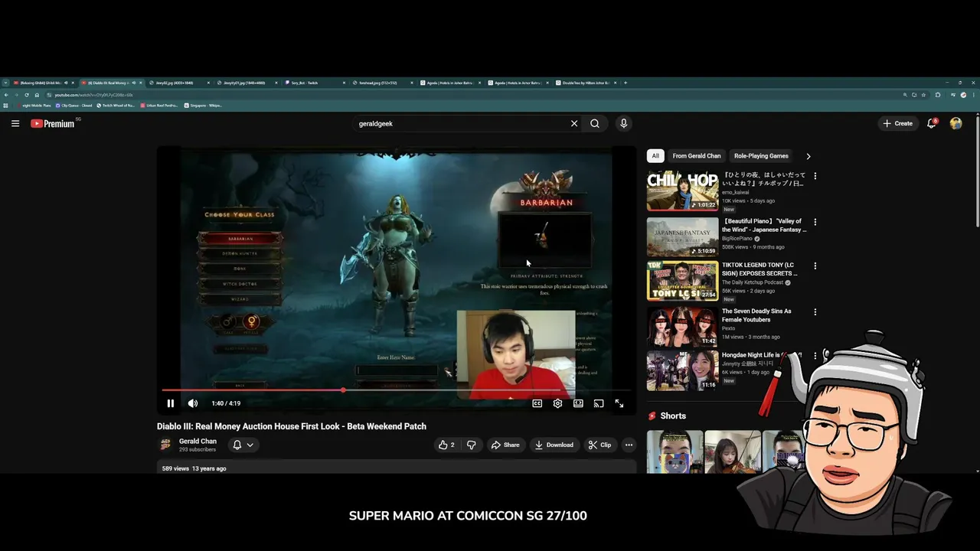Switch to DoubleTree by Hilton tab
Image resolution: width=980 pixels, height=551 pixels.
(x=586, y=83)
